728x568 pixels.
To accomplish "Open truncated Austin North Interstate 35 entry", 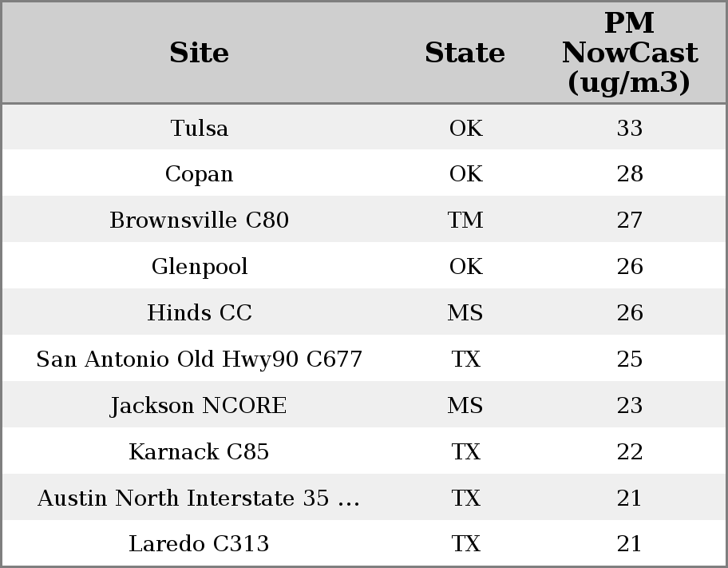I will (200, 498).
